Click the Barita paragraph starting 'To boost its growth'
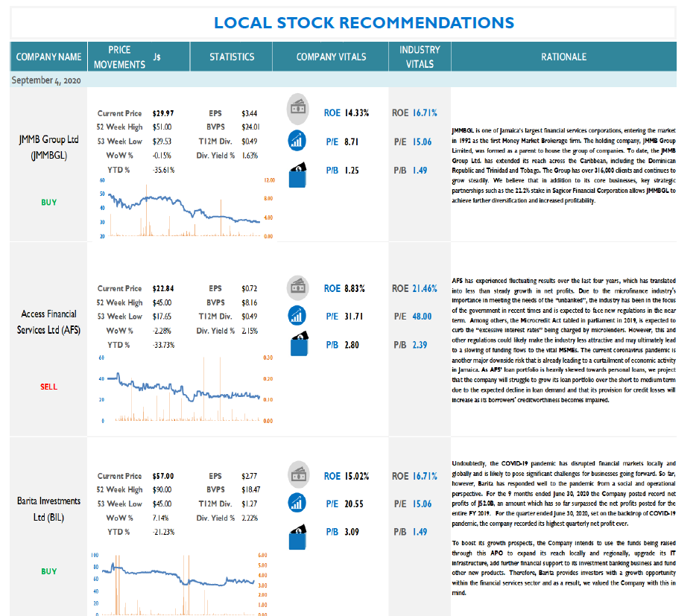This screenshot has height=616, width=696. 563,568
